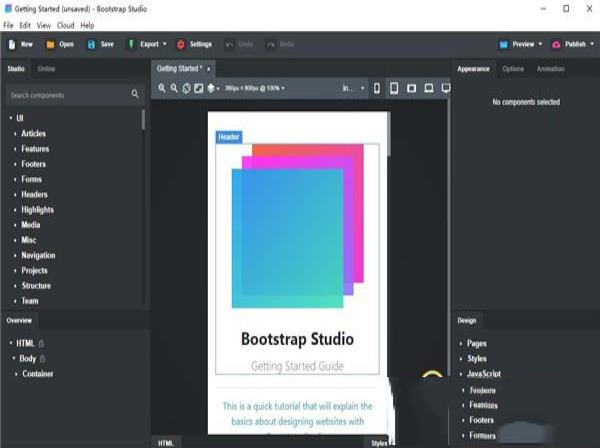Save the design using the Save icon
The width and height of the screenshot is (600, 448).
coord(91,44)
